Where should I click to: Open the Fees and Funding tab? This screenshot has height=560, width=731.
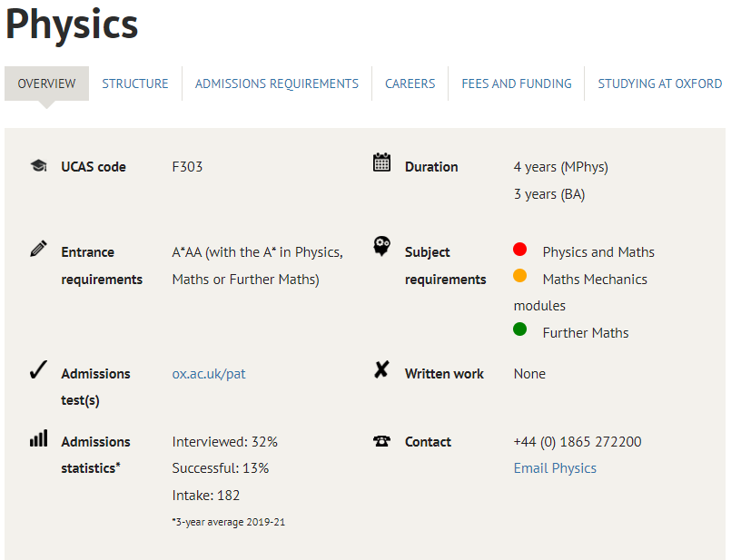(x=517, y=84)
